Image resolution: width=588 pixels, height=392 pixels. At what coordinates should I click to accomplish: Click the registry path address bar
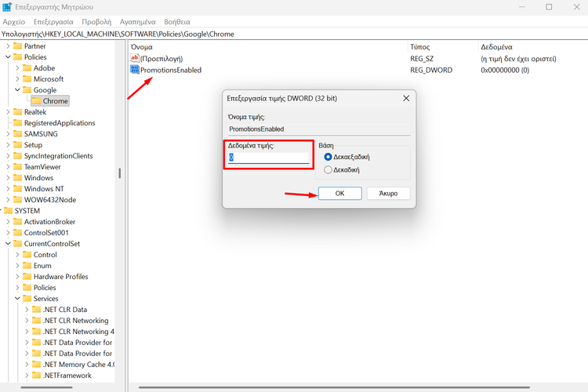tap(294, 34)
